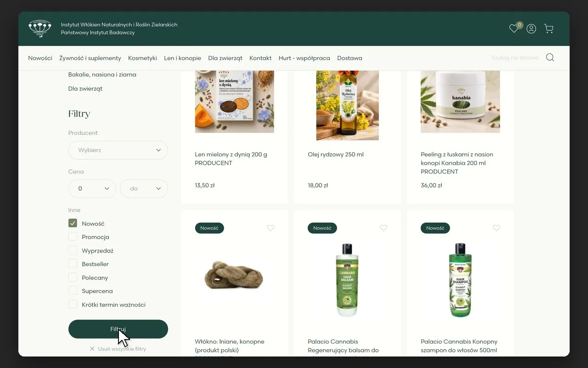The image size is (588, 368).
Task: Select Len i konopie in navigation
Action: [182, 58]
